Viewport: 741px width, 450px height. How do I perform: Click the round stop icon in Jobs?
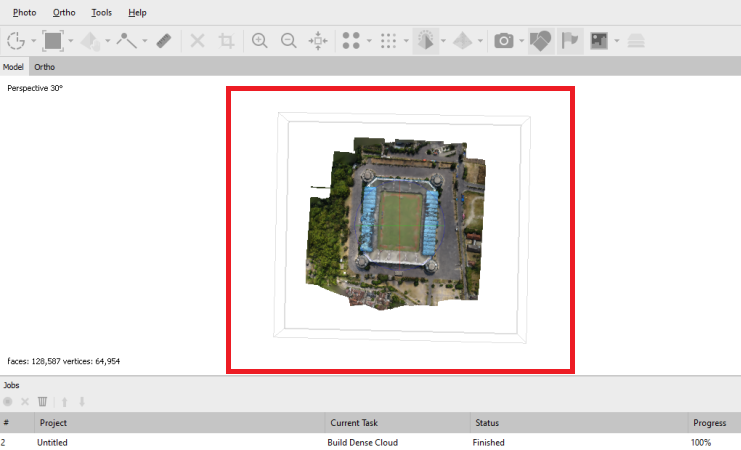(8, 402)
